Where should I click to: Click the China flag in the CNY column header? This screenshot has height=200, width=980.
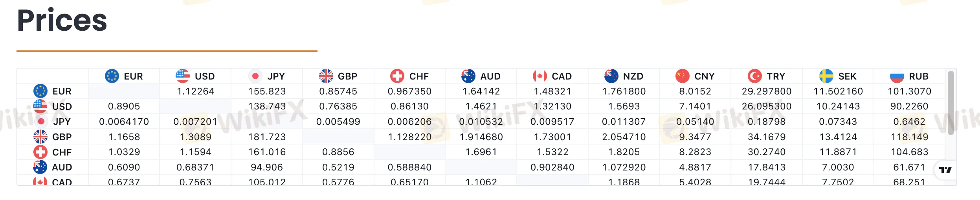[x=683, y=76]
